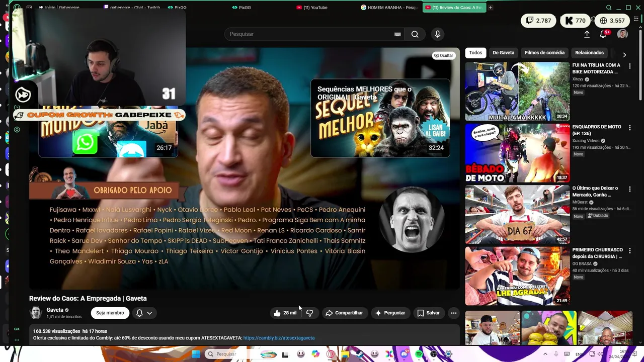Open the Windows Start button
The height and width of the screenshot is (362, 644).
tap(196, 354)
